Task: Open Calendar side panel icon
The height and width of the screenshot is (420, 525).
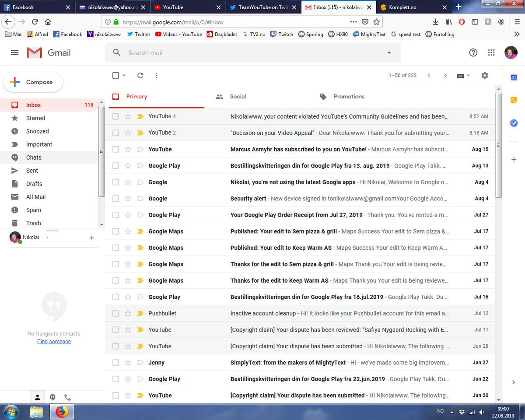Action: [514, 77]
